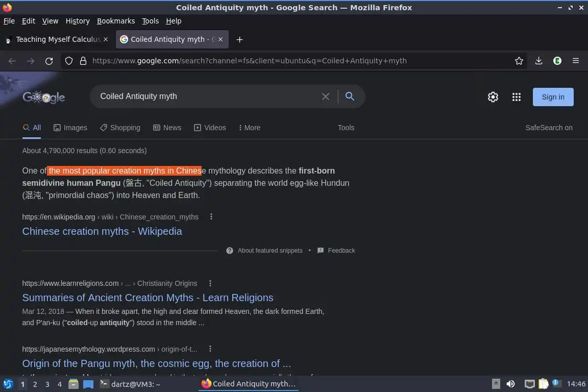Open the dartz@VM3 terminal taskbar item
Viewport: 588px width, 392px height.
point(130,384)
